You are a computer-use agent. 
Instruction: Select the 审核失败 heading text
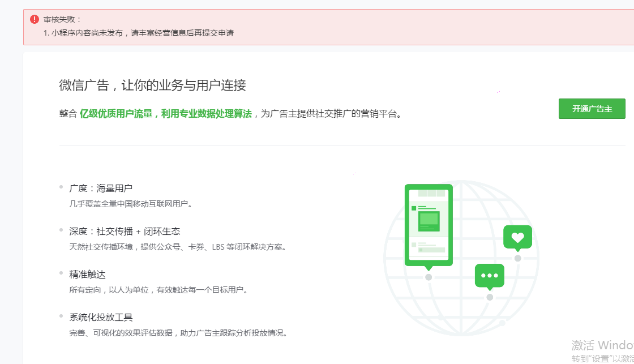(x=63, y=19)
